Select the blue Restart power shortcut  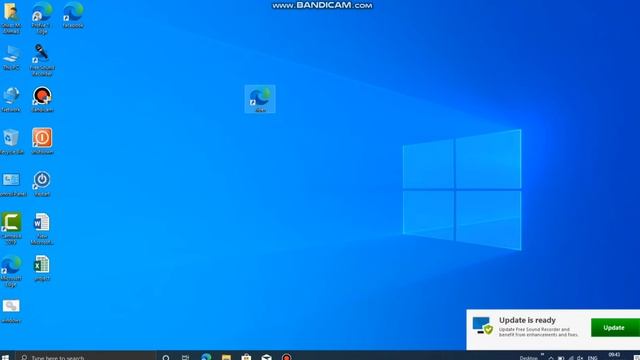click(x=42, y=184)
